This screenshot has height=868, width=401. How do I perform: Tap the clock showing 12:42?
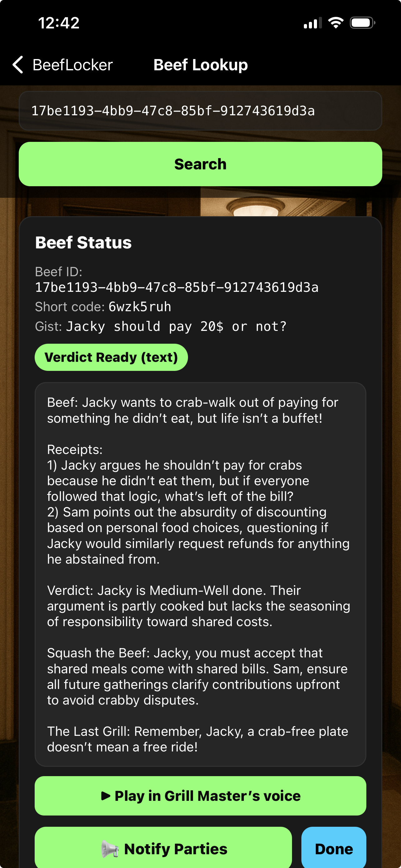[x=58, y=22]
